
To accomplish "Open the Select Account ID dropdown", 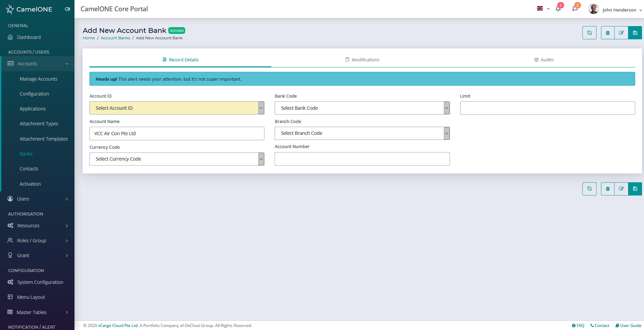I will click(x=176, y=108).
